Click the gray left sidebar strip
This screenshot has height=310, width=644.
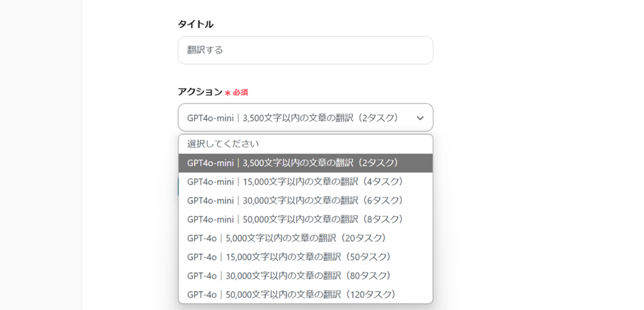40,161
